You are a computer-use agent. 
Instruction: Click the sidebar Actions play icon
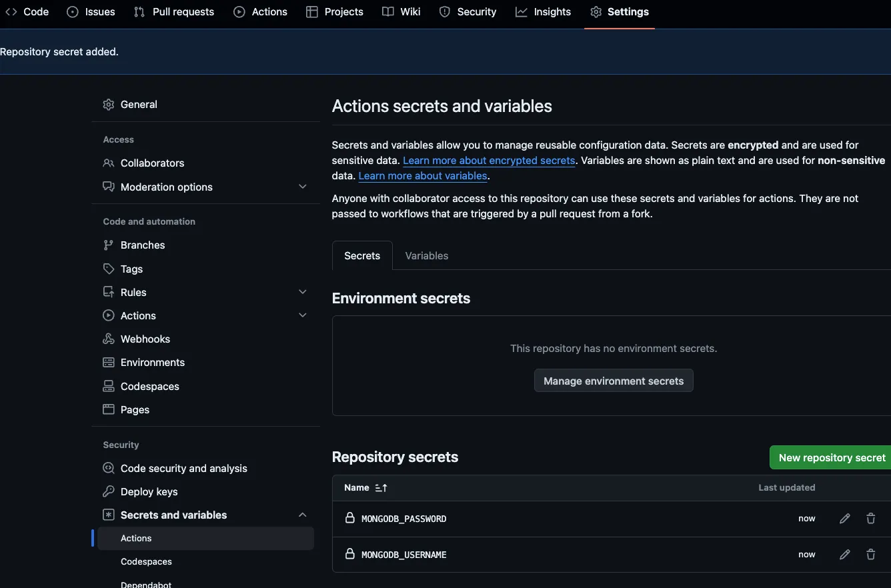[x=109, y=316]
